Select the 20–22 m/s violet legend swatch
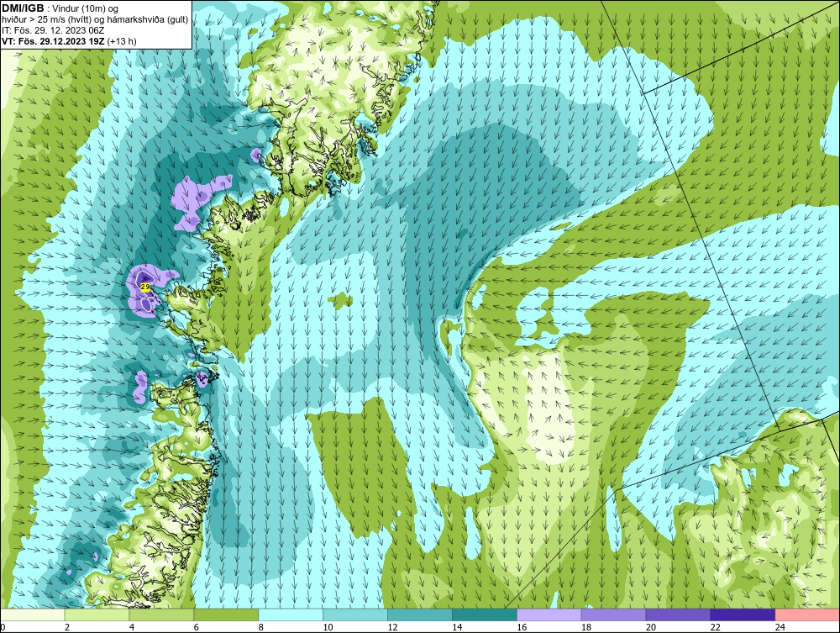Screen dimensions: 840x633 [x=678, y=615]
